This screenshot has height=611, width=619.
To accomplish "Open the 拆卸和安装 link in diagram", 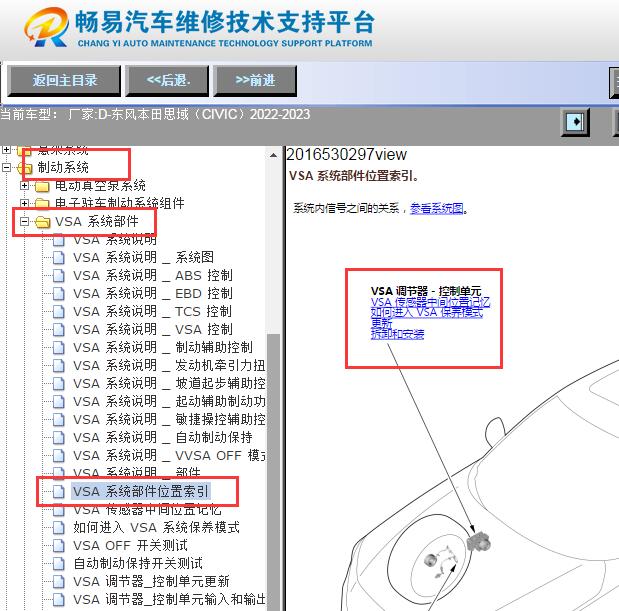I will pyautogui.click(x=397, y=334).
